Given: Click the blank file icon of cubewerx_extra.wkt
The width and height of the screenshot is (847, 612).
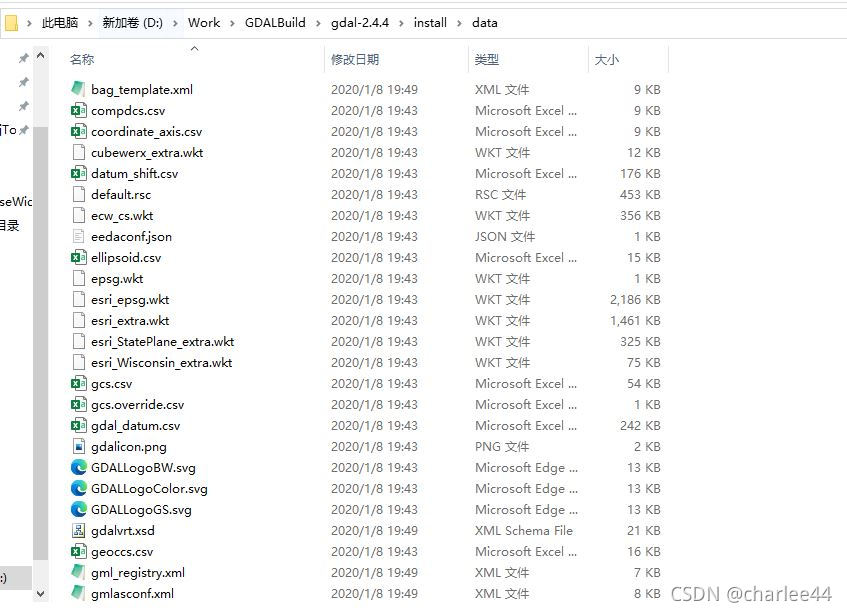Looking at the screenshot, I should tap(78, 152).
